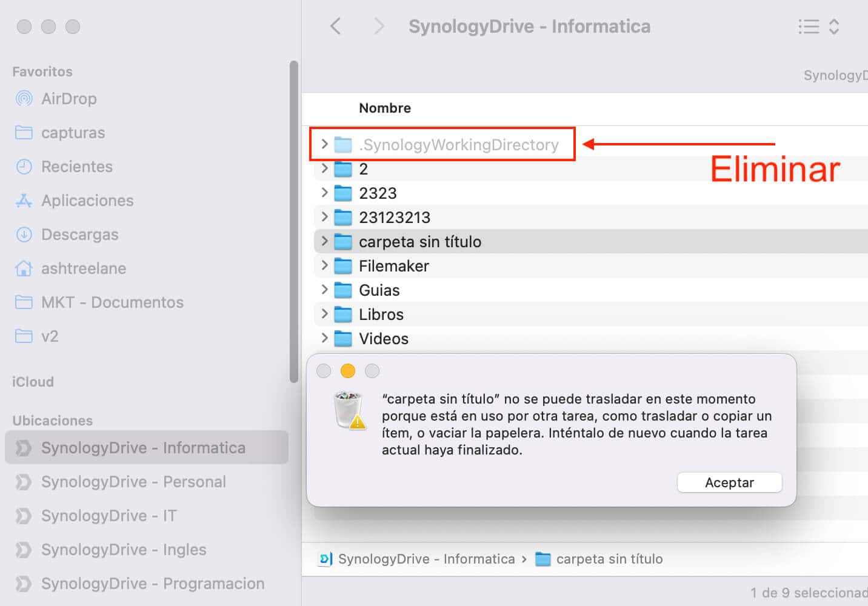The image size is (868, 606).
Task: Go to the Descargas folder
Action: [x=79, y=235]
